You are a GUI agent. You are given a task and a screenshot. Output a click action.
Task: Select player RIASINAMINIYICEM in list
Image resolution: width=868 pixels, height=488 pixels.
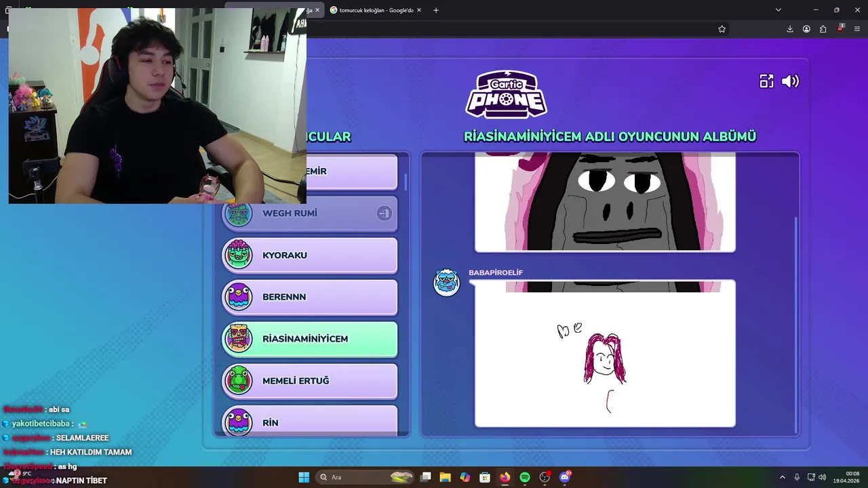pyautogui.click(x=310, y=339)
